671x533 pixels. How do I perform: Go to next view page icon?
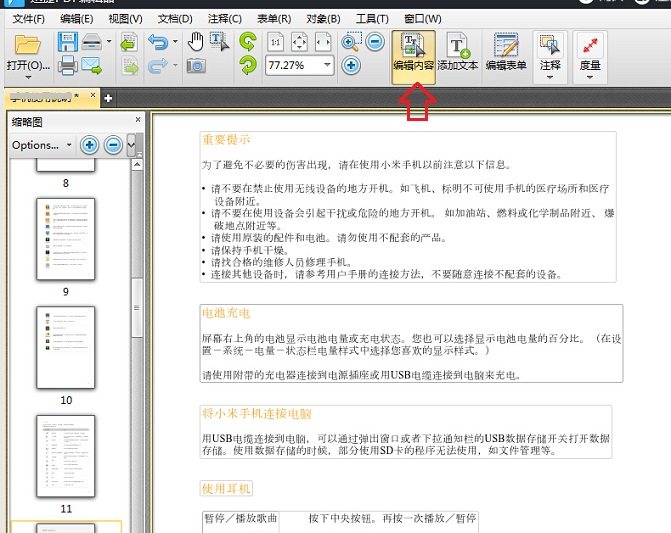129,65
